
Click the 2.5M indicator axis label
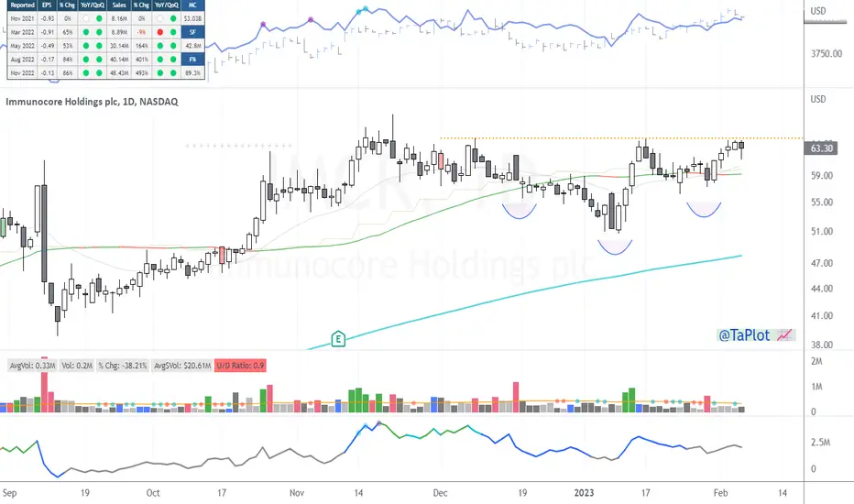(820, 442)
